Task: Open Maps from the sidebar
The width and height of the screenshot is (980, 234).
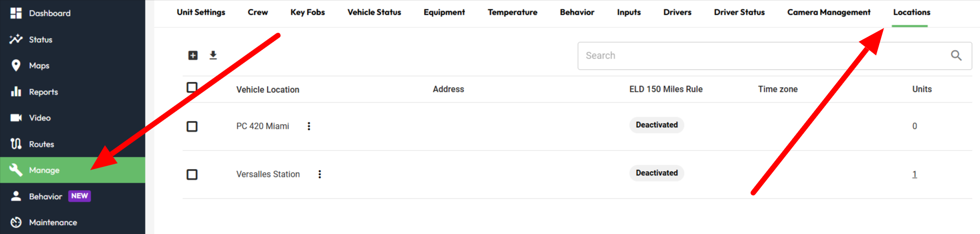Action: coord(39,65)
